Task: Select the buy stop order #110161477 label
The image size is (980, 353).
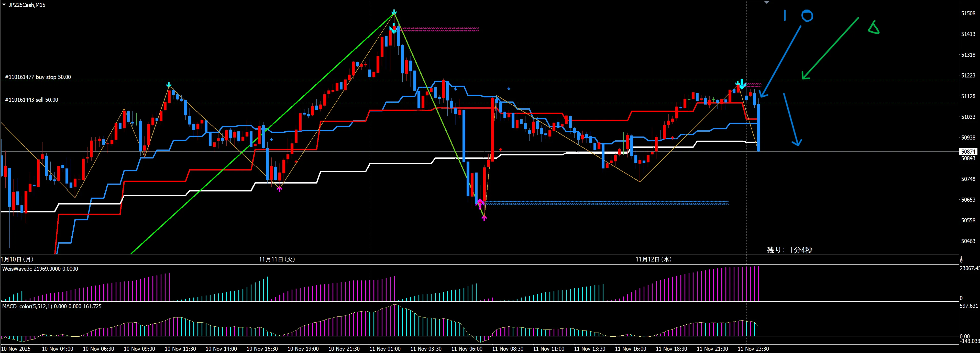Action: click(x=38, y=77)
